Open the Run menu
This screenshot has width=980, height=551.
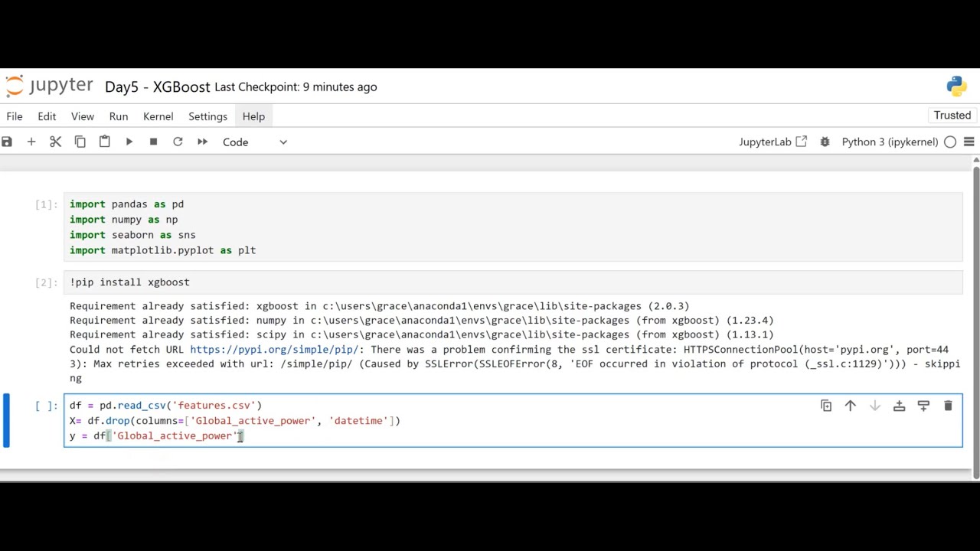(119, 116)
